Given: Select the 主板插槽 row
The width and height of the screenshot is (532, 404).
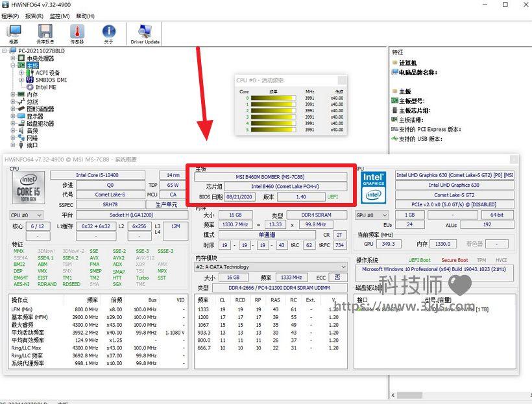Looking at the screenshot, I should [411, 120].
